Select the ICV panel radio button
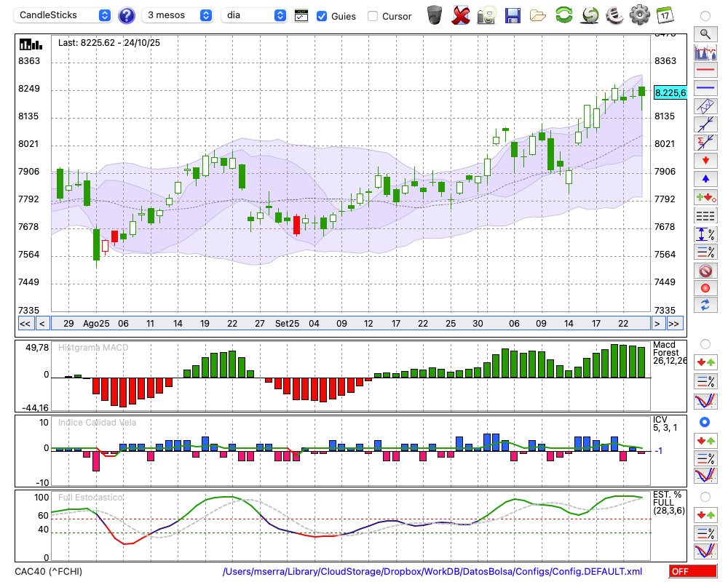728x582 pixels. [x=705, y=422]
